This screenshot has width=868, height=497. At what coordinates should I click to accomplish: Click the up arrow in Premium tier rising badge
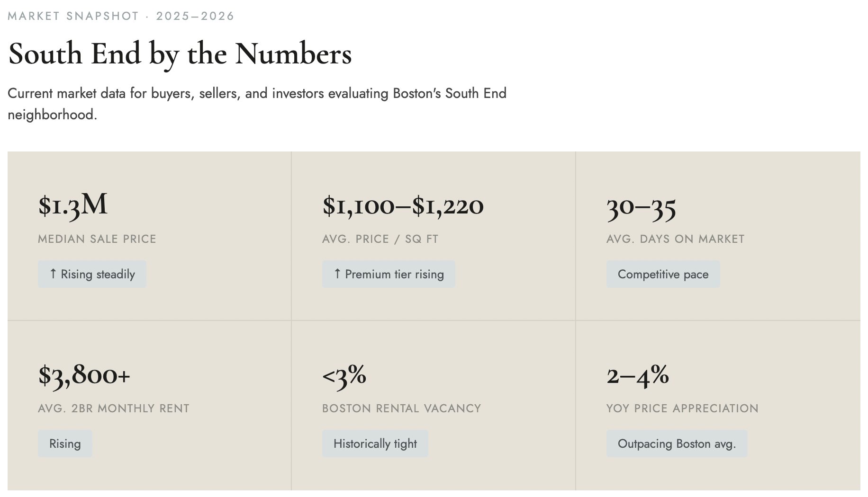pos(337,274)
